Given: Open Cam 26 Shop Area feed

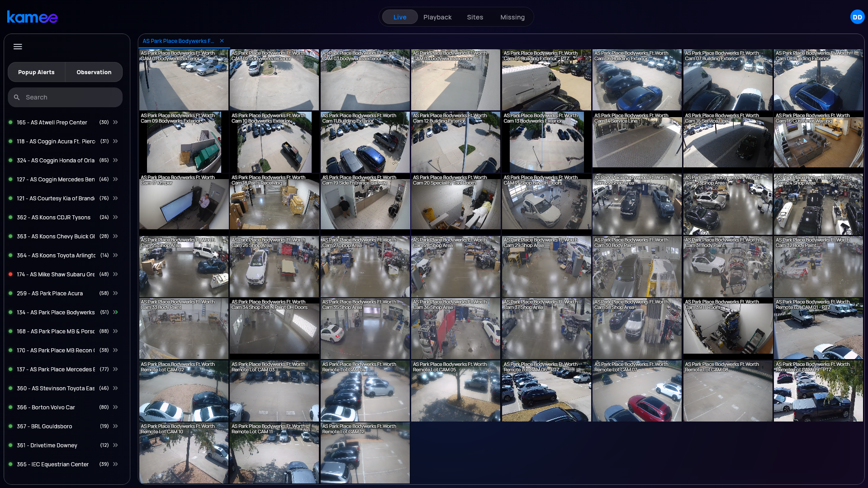Looking at the screenshot, I should tap(274, 266).
